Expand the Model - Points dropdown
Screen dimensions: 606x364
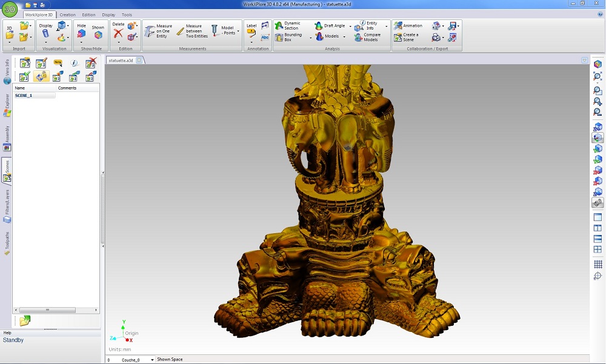(238, 31)
